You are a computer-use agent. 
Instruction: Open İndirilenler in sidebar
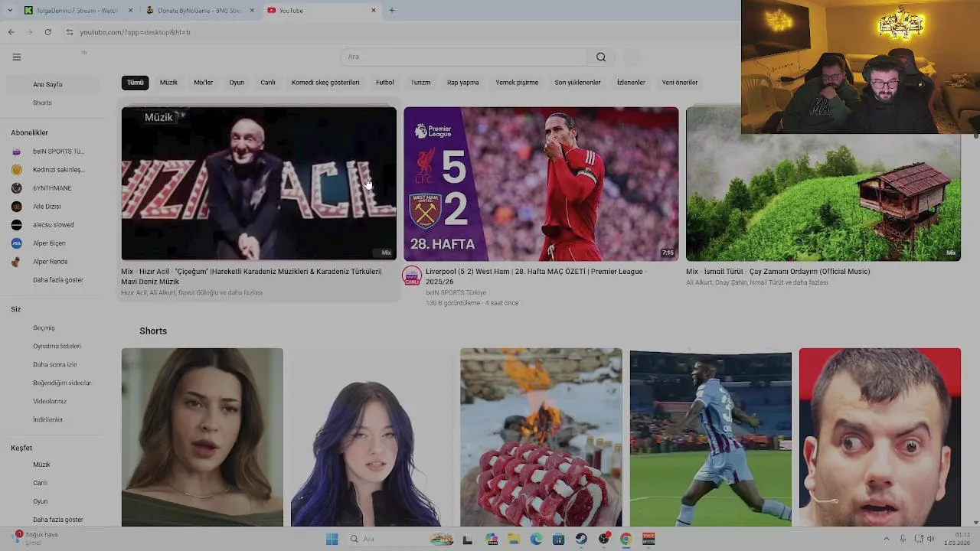[52, 419]
